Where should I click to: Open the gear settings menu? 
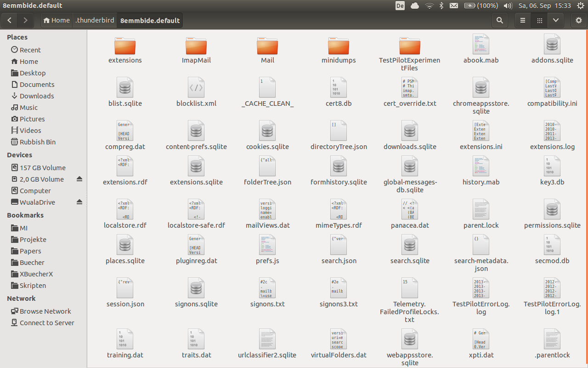[x=579, y=20]
